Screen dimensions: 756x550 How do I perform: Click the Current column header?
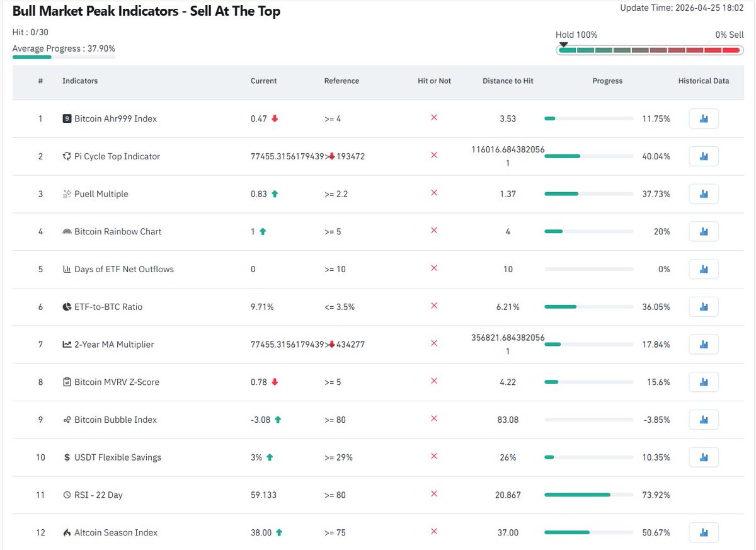263,81
